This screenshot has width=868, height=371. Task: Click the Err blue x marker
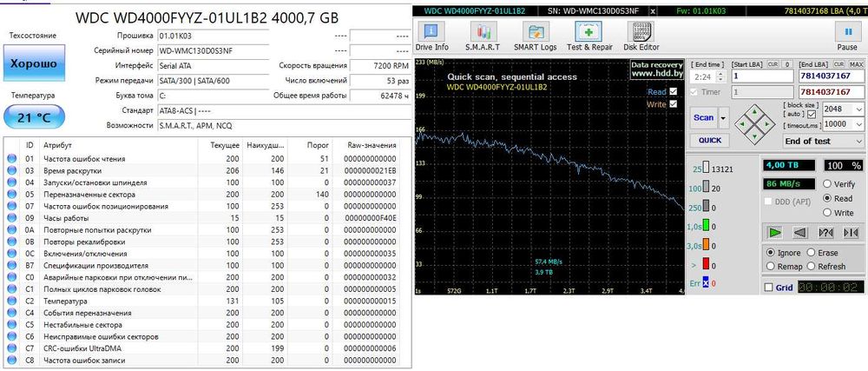[x=706, y=283]
